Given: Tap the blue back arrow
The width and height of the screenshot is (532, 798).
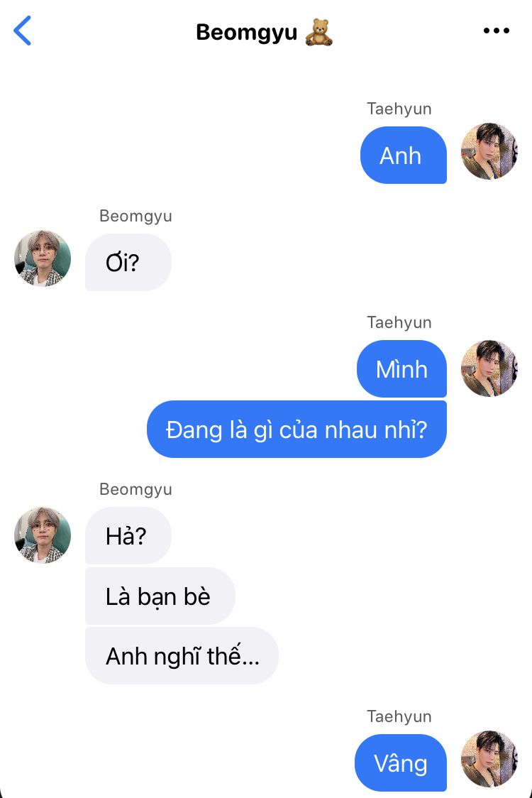Looking at the screenshot, I should click(23, 31).
